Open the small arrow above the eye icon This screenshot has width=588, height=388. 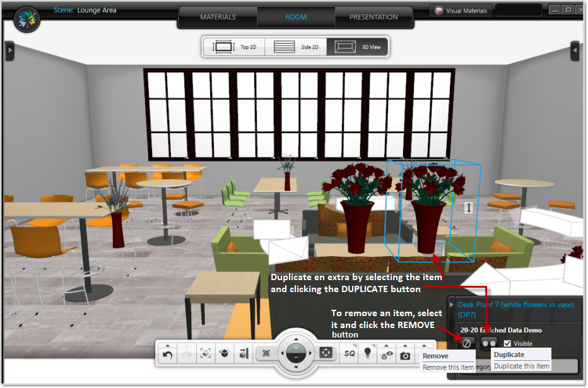[387, 346]
